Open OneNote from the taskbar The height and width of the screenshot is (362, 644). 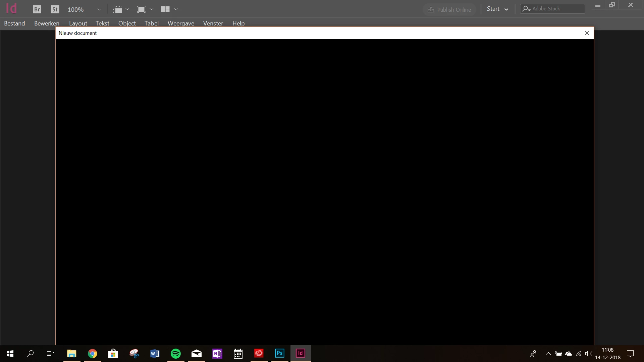coord(217,353)
